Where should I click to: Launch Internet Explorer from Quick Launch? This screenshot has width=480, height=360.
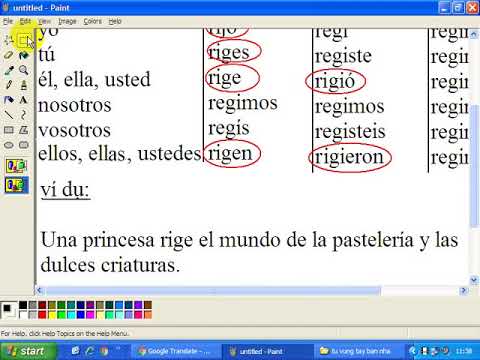(89, 351)
